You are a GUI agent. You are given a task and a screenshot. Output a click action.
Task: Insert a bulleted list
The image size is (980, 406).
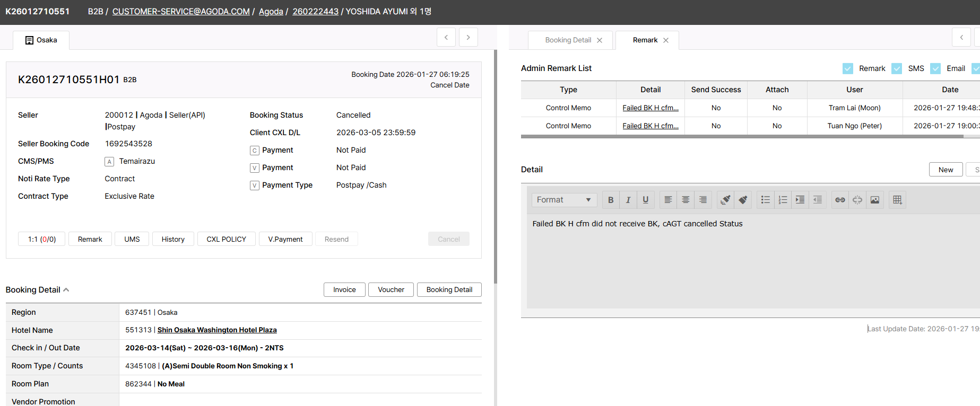(765, 200)
